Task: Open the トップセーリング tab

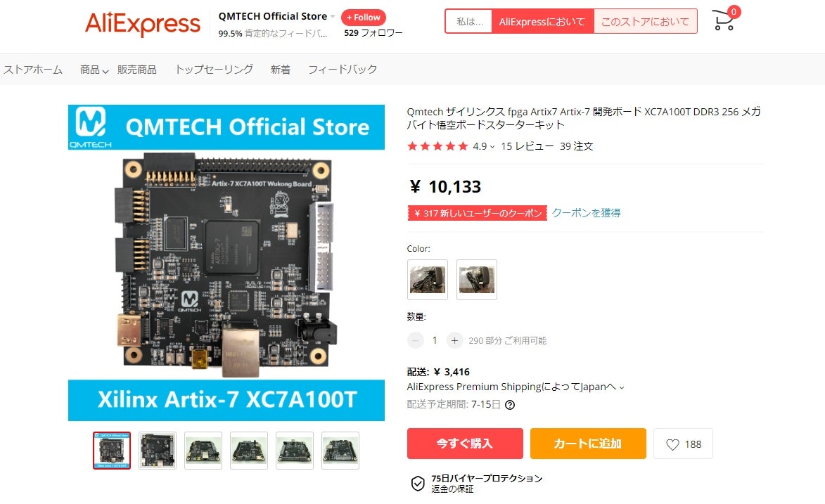Action: [x=214, y=70]
